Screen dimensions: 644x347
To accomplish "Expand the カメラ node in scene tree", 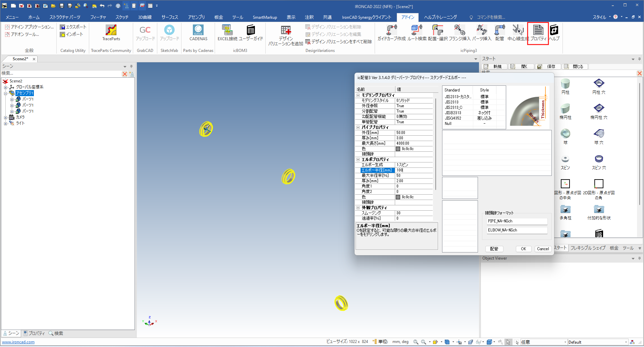I will click(6, 118).
